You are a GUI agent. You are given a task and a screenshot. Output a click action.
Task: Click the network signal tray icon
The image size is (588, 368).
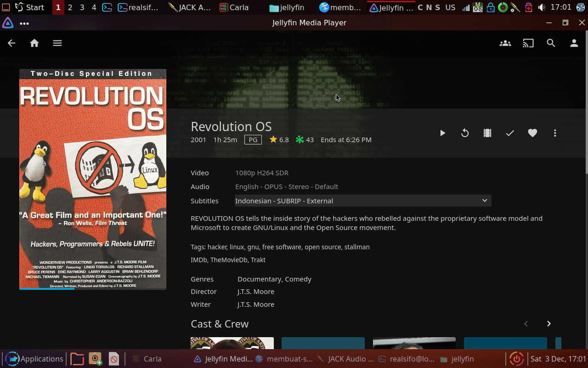pyautogui.click(x=466, y=7)
